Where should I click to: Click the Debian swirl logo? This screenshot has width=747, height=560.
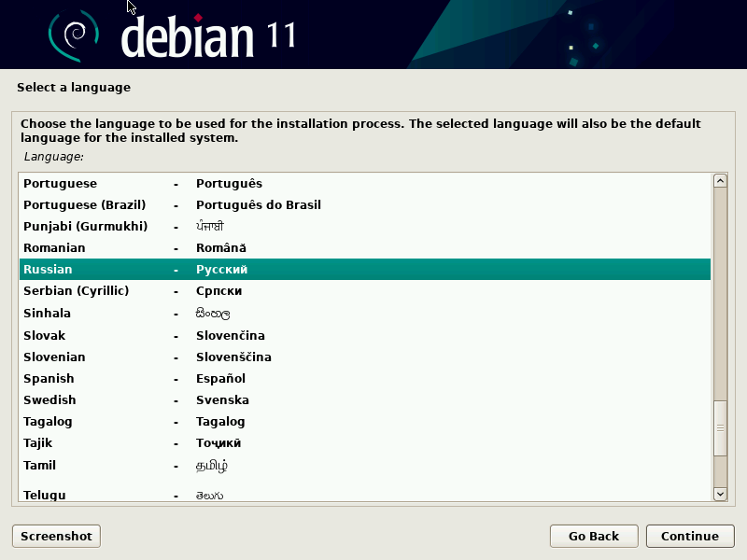[74, 35]
